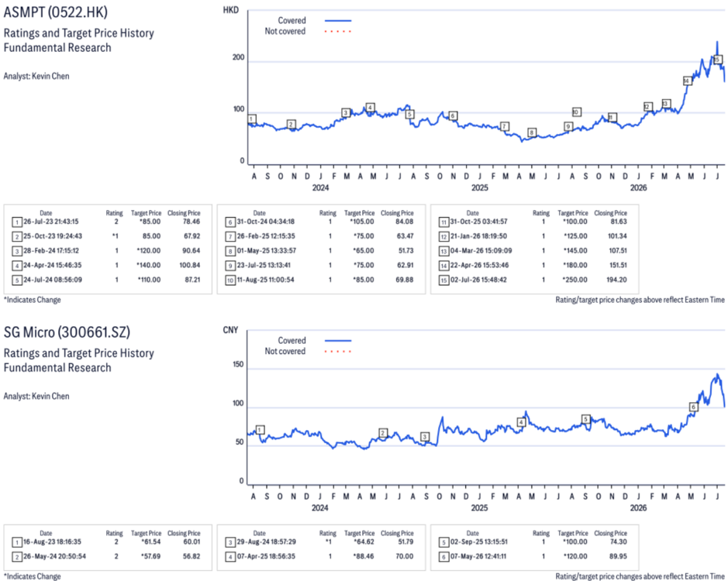
Task: Click the date 23-Jul-25 13:13:41
Action: (264, 266)
